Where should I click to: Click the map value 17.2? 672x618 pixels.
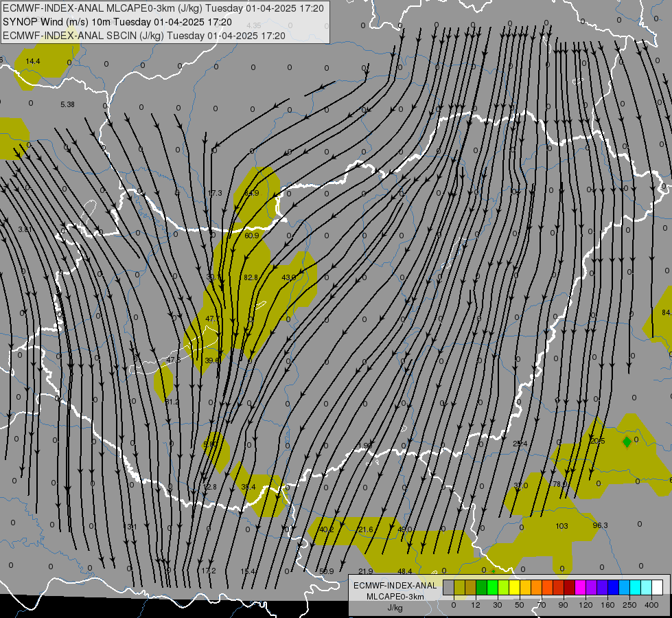[208, 571]
